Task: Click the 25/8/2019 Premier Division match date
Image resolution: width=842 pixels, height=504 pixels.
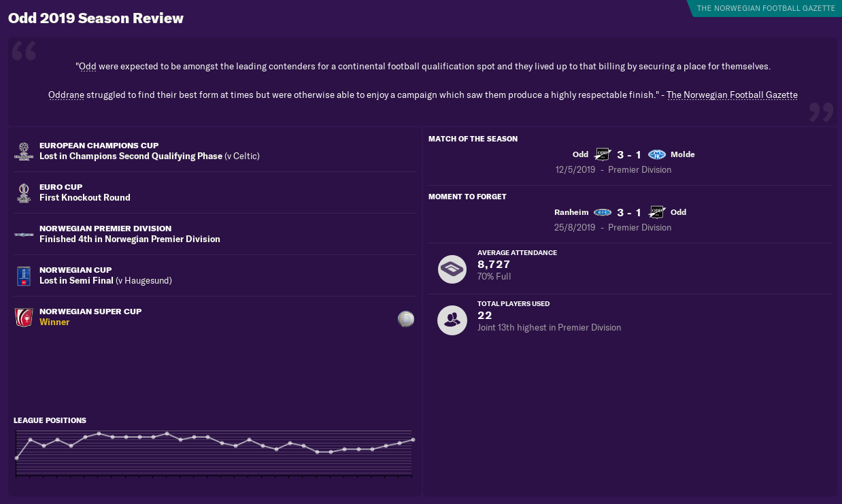Action: 613,227
